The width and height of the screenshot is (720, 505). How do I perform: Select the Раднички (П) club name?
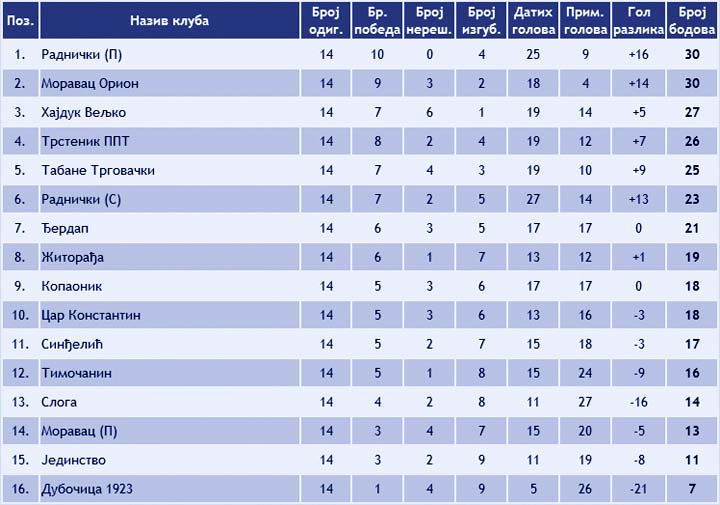(81, 55)
